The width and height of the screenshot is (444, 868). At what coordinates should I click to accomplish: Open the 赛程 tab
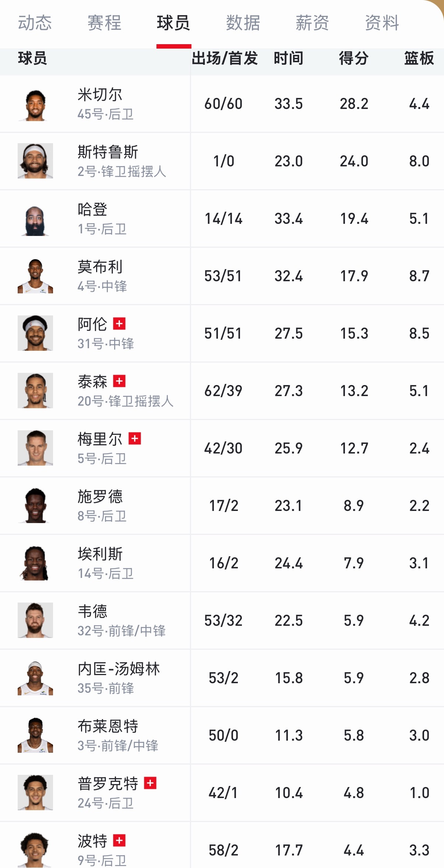104,23
